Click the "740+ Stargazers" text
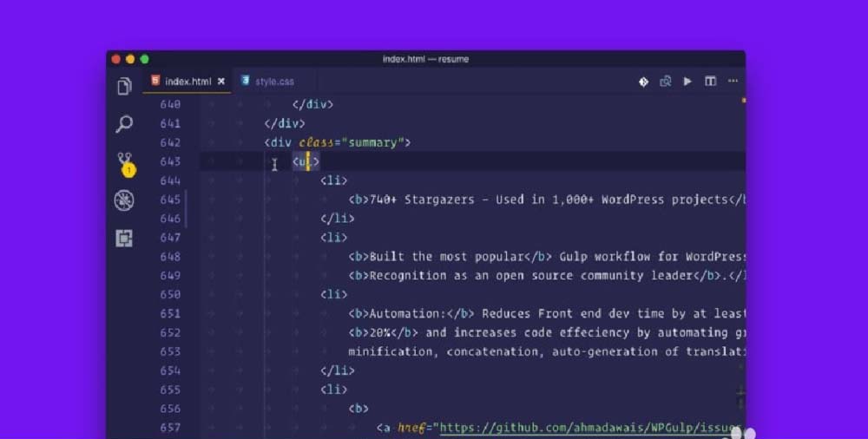The width and height of the screenshot is (868, 439). (x=422, y=200)
